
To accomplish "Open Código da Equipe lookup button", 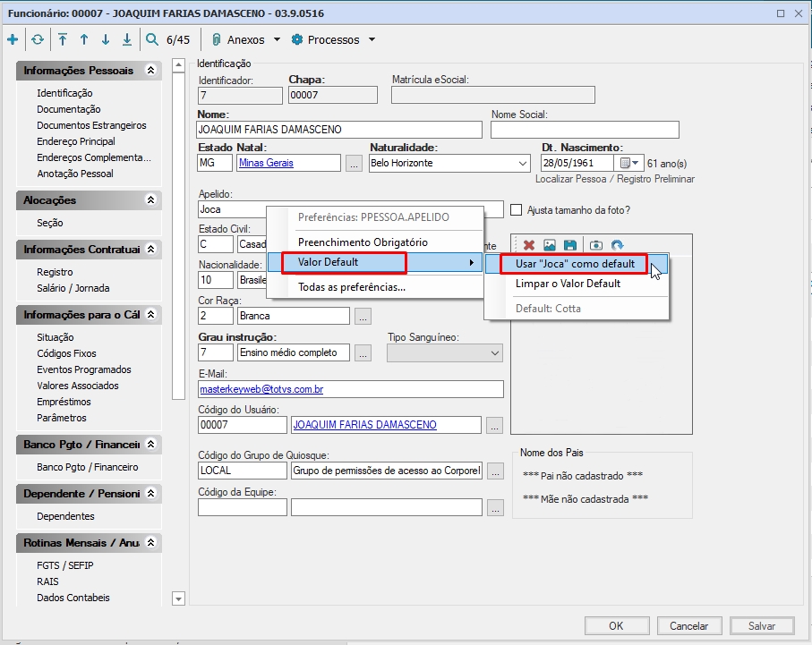I will (x=496, y=508).
